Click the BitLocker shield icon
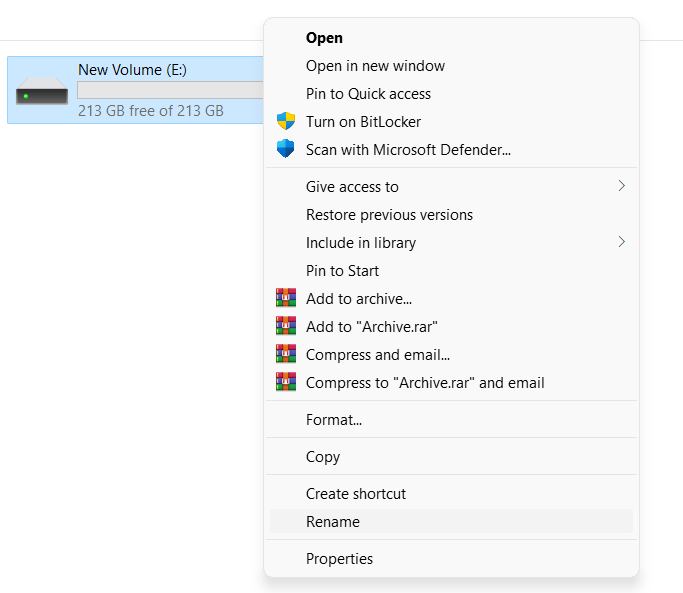Screen dimensions: 683x593 (286, 122)
